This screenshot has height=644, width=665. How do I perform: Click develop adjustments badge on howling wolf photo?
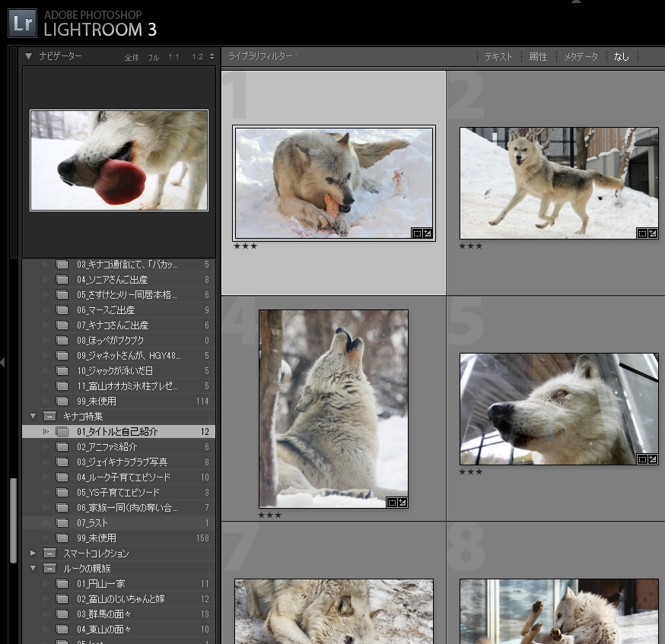pyautogui.click(x=402, y=503)
